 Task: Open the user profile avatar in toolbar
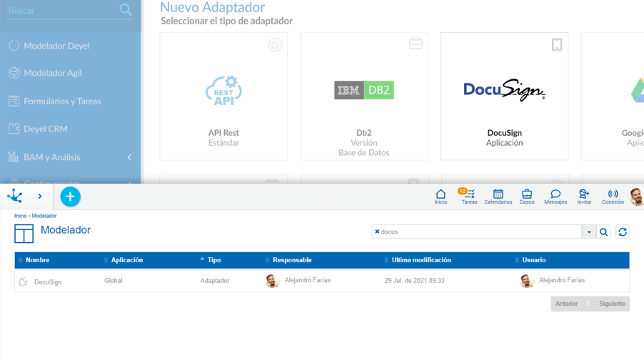click(637, 197)
